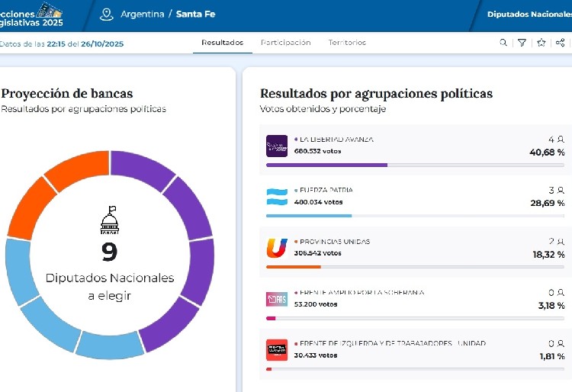This screenshot has height=392, width=572.
Task: Click the location pin icon beside Argentina
Action: [106, 14]
